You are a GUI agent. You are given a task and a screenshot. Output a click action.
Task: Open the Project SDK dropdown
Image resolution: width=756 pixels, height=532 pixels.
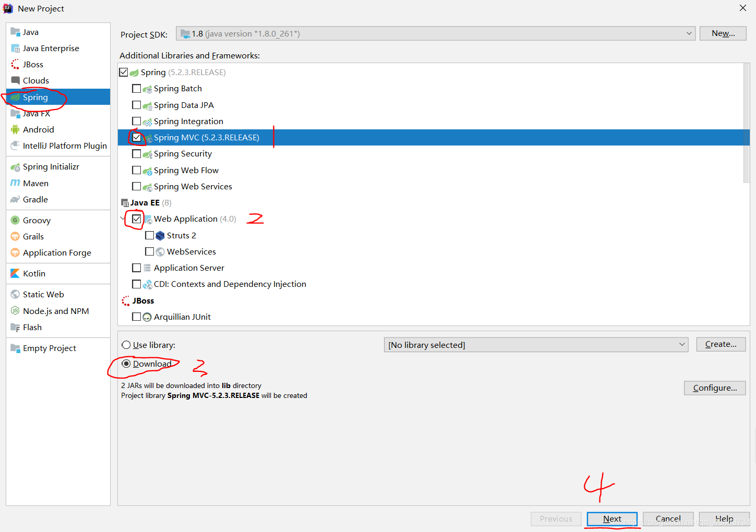(x=436, y=33)
